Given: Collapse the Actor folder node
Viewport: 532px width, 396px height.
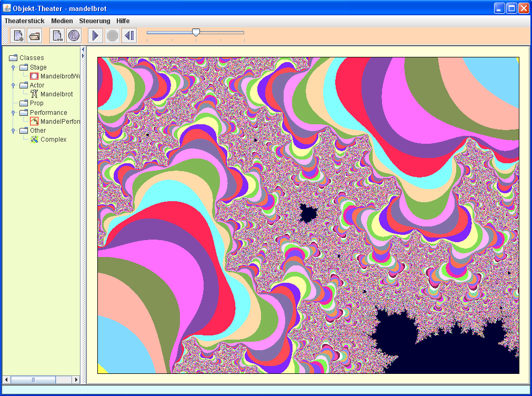Looking at the screenshot, I should (13, 85).
